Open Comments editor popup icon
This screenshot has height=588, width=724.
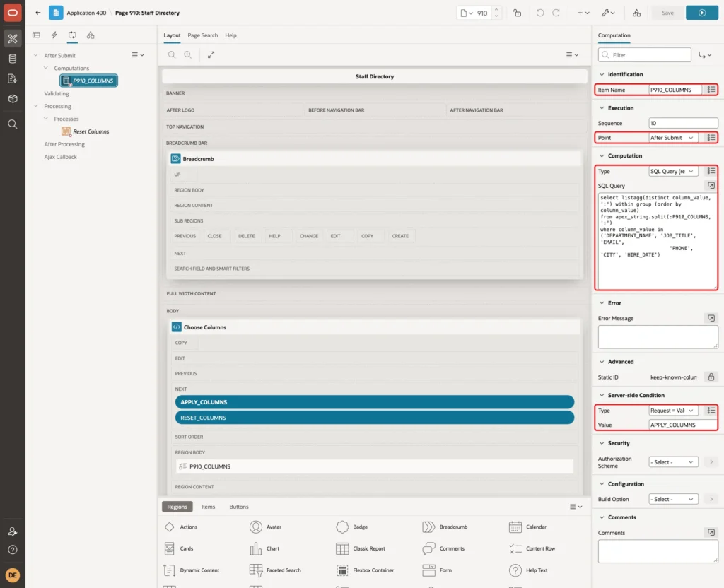click(711, 533)
